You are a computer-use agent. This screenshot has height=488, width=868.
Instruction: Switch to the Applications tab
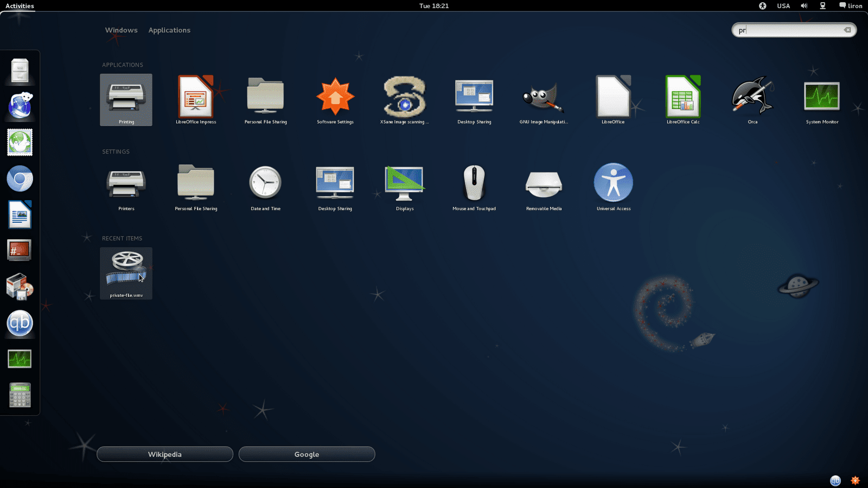pos(169,30)
